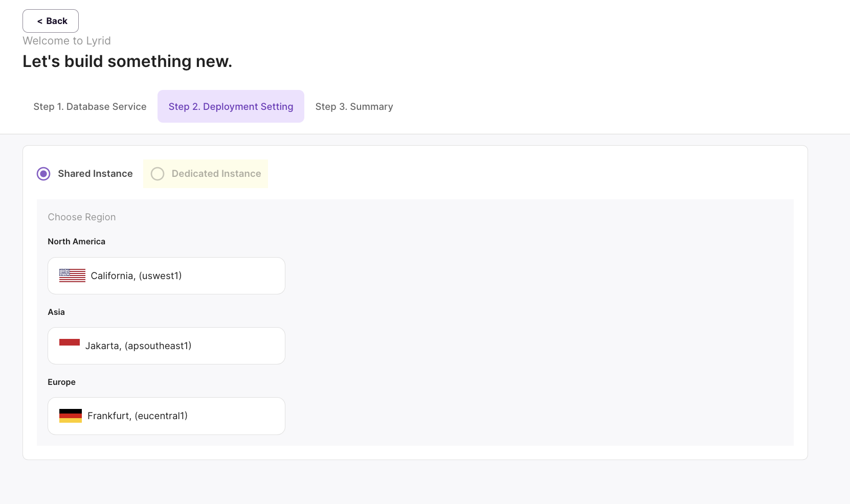Click the Shared Instance label text
The width and height of the screenshot is (850, 504).
tap(95, 174)
